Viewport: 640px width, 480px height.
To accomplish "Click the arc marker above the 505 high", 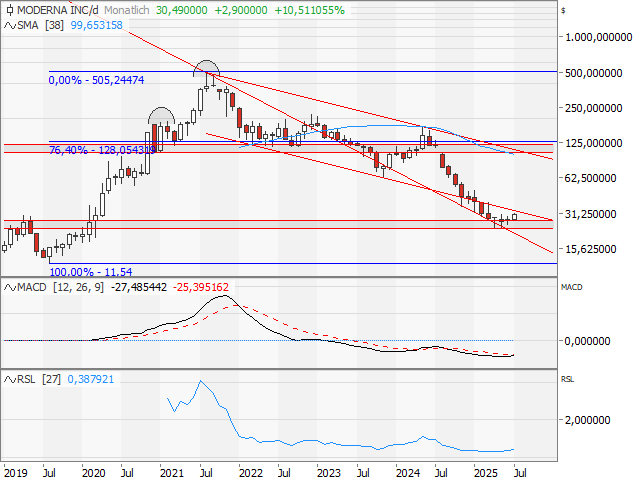I will click(207, 69).
